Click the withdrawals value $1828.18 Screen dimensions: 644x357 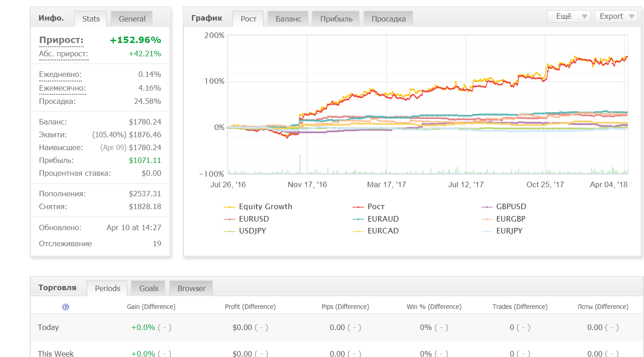(145, 206)
